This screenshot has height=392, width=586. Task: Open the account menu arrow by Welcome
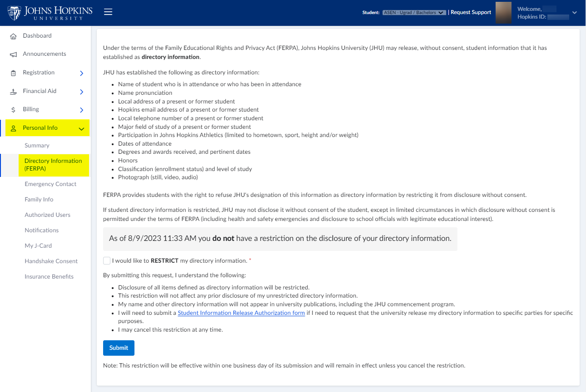coord(575,13)
